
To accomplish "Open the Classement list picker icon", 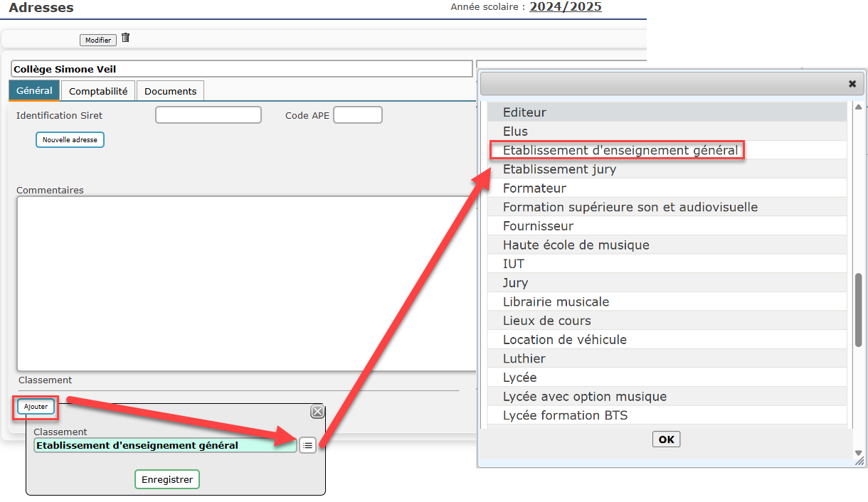I will pos(307,445).
